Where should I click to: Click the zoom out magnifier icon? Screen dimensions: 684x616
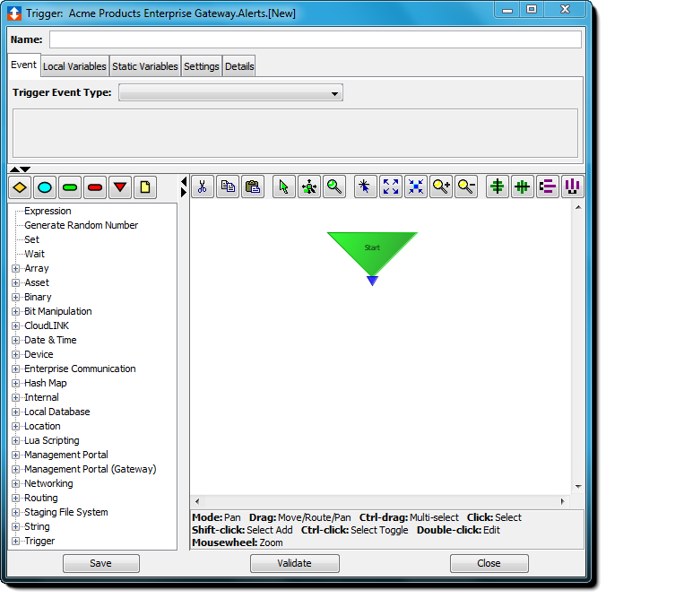click(466, 187)
